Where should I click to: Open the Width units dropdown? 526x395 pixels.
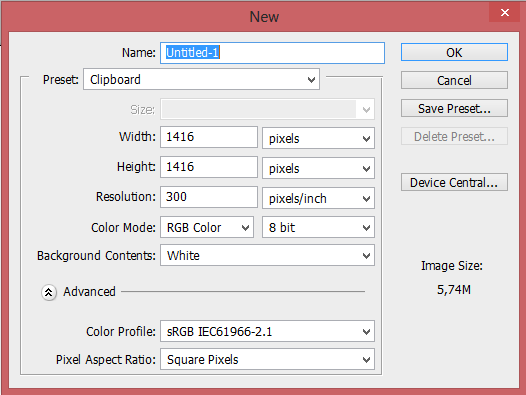coord(318,138)
